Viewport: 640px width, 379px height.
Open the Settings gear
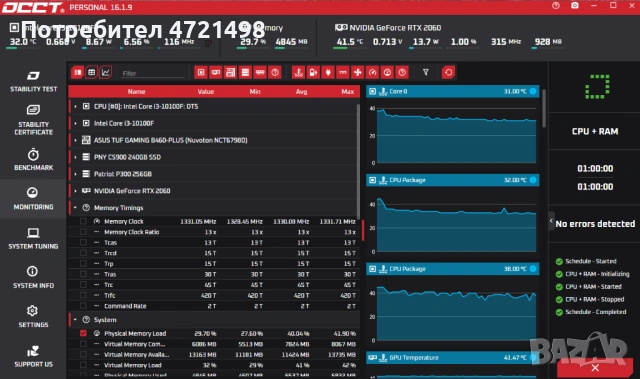point(33,317)
